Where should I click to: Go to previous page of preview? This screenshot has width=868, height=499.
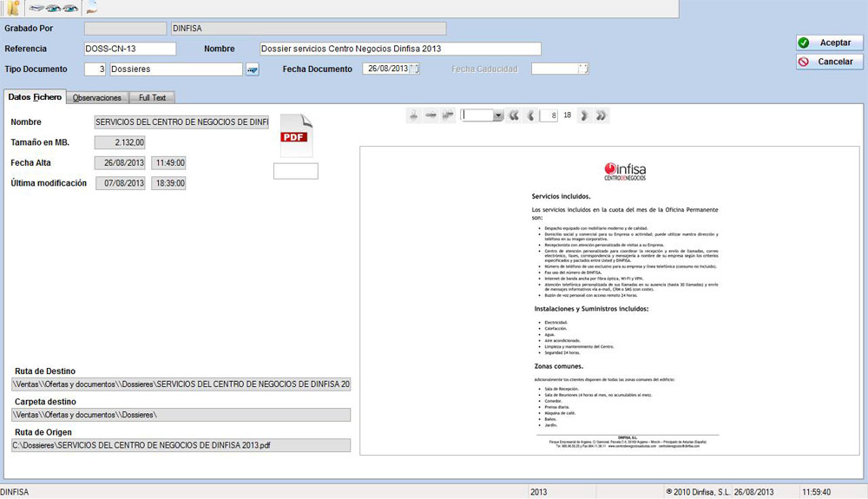click(530, 115)
